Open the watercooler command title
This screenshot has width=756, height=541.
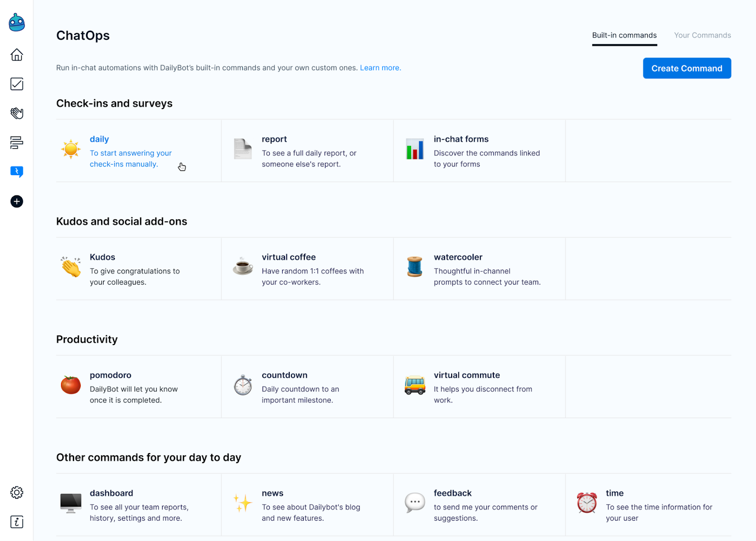(x=458, y=257)
